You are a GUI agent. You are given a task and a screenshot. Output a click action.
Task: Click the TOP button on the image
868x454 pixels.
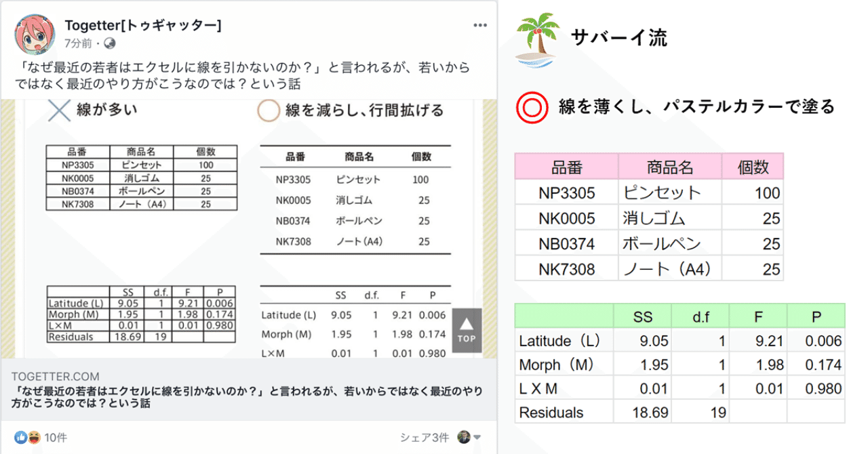(467, 331)
